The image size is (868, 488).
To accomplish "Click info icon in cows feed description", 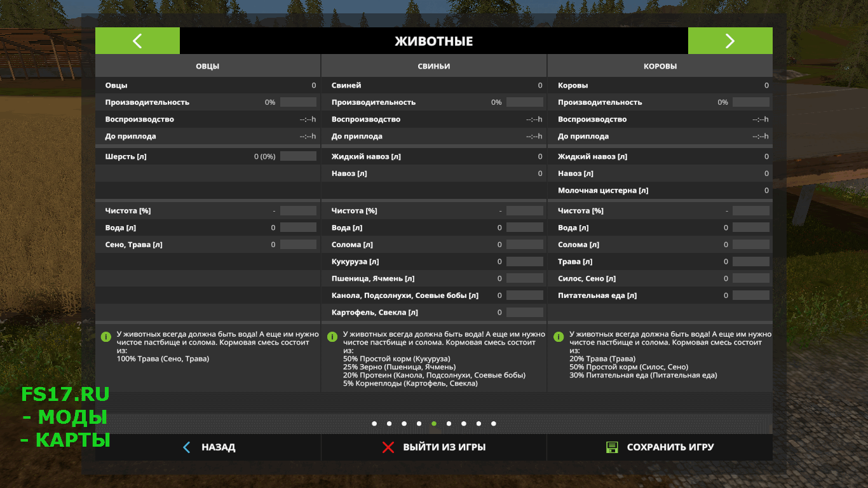I will click(558, 336).
